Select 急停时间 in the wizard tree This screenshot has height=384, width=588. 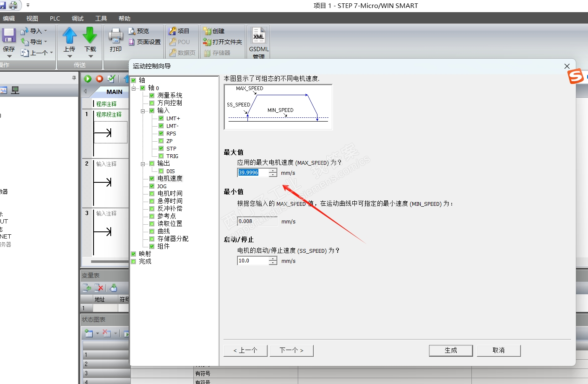click(170, 201)
